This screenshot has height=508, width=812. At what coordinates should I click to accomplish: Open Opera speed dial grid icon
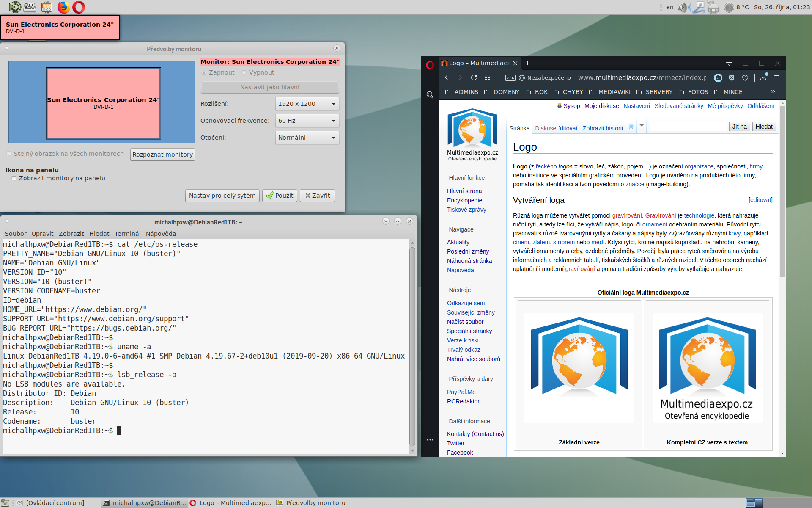click(487, 77)
